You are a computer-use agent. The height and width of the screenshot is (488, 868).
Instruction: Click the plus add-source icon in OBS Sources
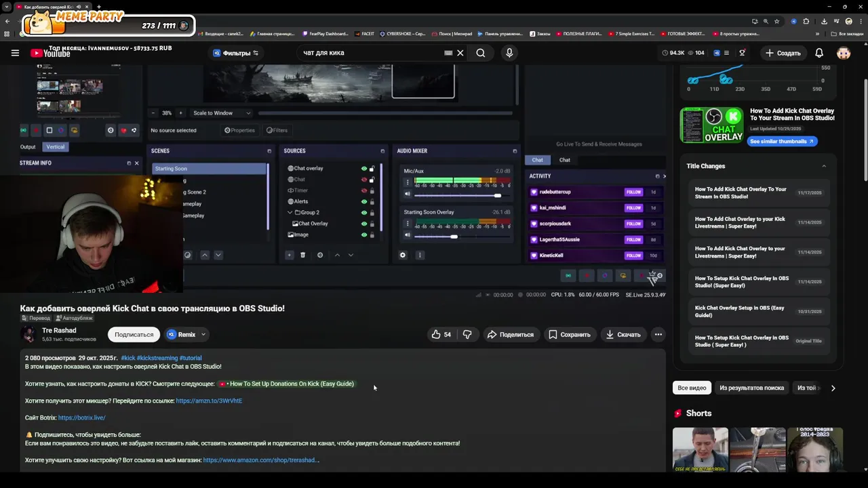[x=289, y=255]
